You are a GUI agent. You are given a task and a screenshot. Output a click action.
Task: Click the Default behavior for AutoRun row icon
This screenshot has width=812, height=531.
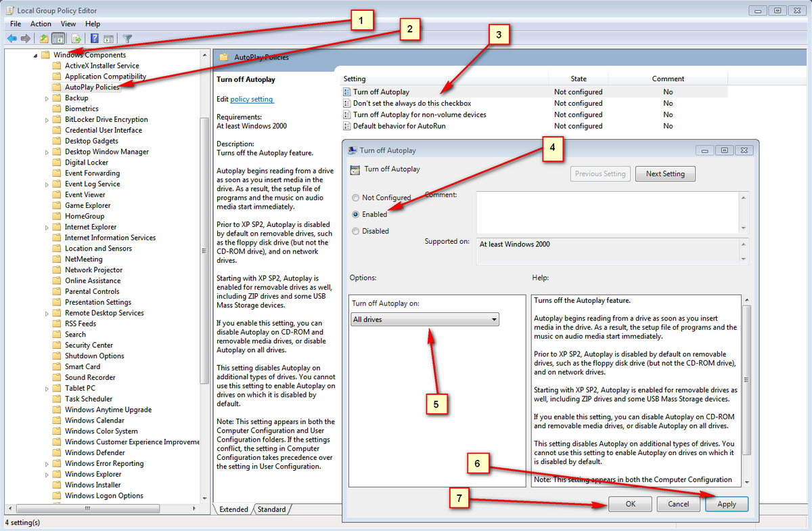347,126
